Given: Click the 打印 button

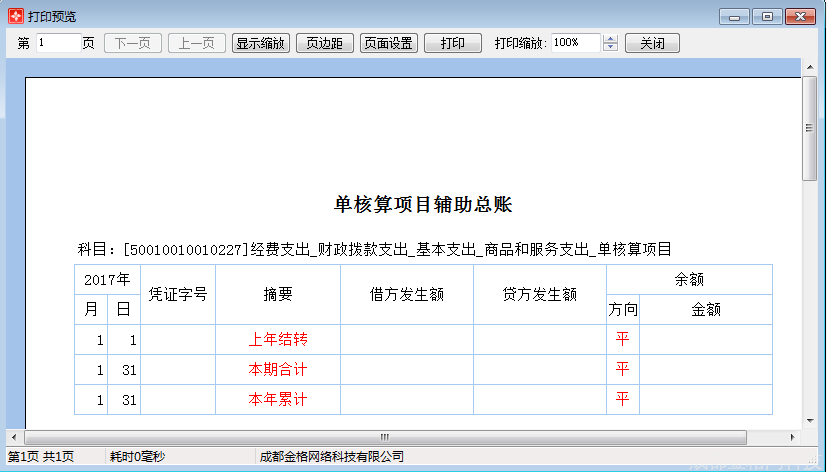Looking at the screenshot, I should pyautogui.click(x=452, y=43).
